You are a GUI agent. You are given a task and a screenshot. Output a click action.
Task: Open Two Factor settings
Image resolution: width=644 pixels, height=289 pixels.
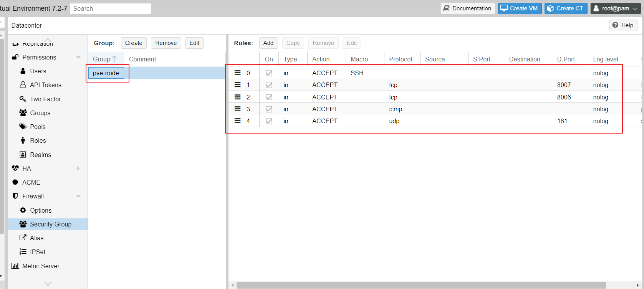[x=45, y=99]
